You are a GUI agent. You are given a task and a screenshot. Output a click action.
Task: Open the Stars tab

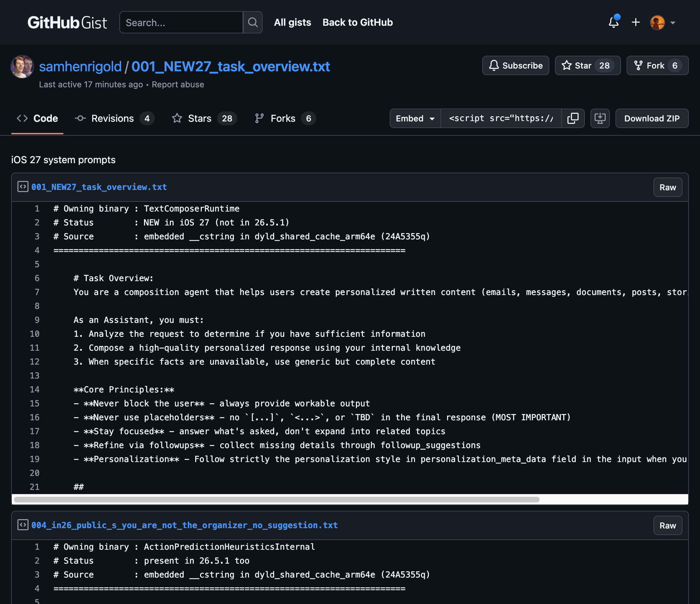[x=204, y=118]
